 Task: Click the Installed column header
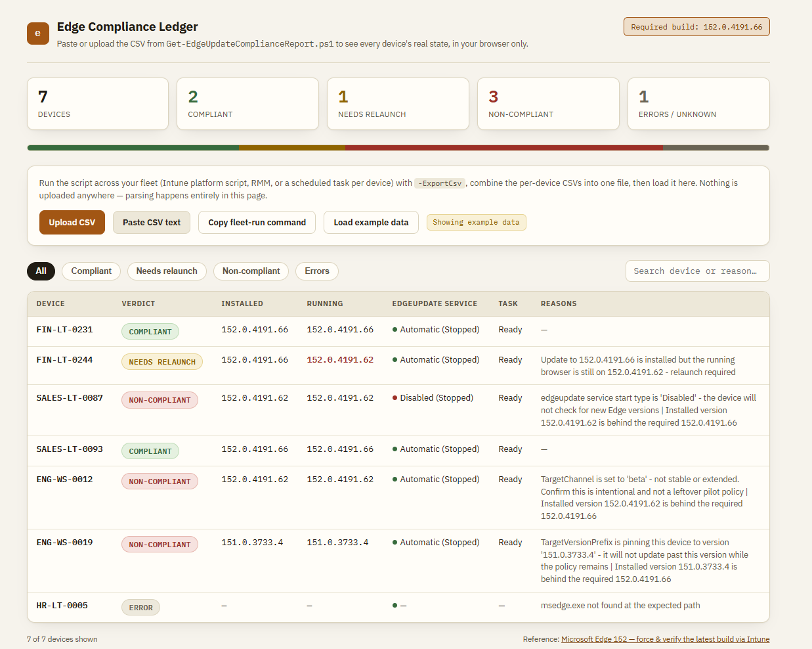click(242, 303)
